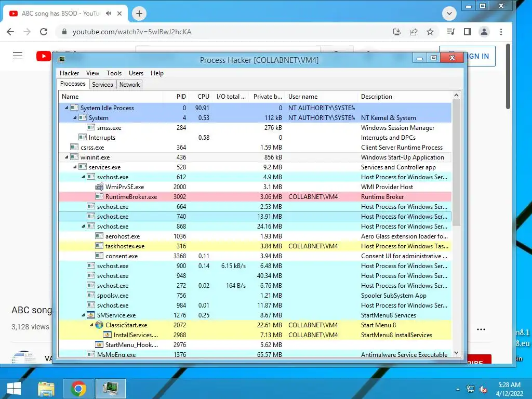
Task: Click the aerohost.exe process icon
Action: (99, 236)
